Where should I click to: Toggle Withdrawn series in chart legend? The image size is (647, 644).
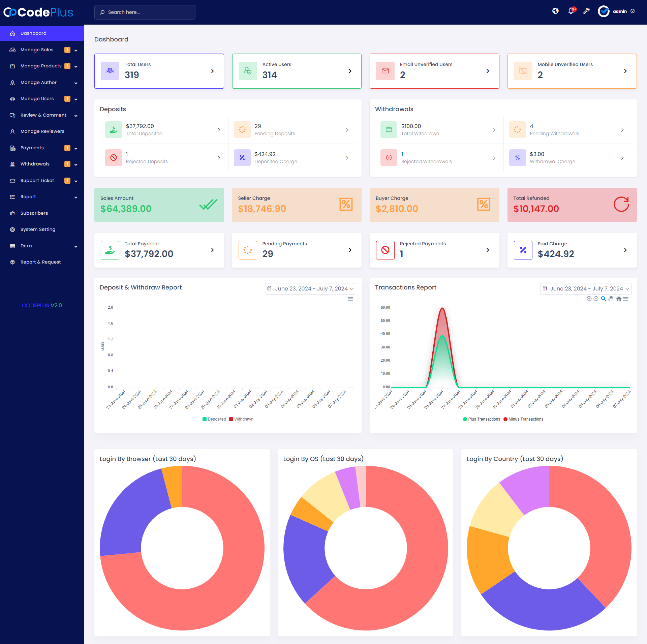241,419
